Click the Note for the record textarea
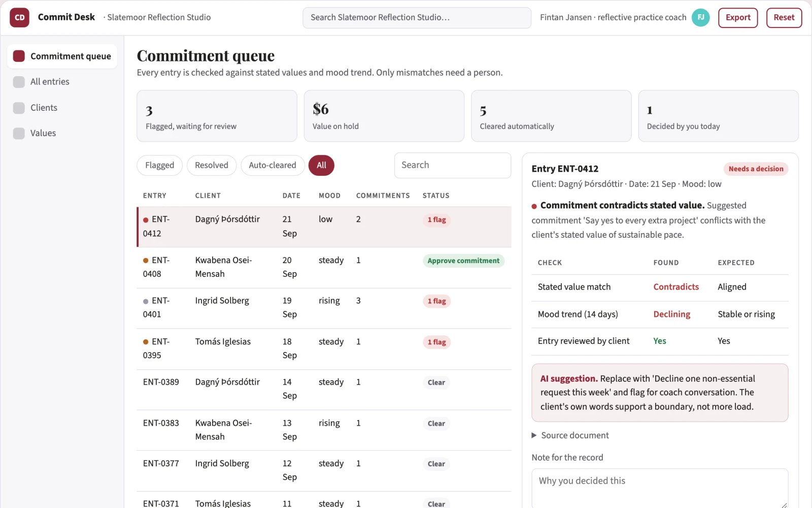 (660, 488)
